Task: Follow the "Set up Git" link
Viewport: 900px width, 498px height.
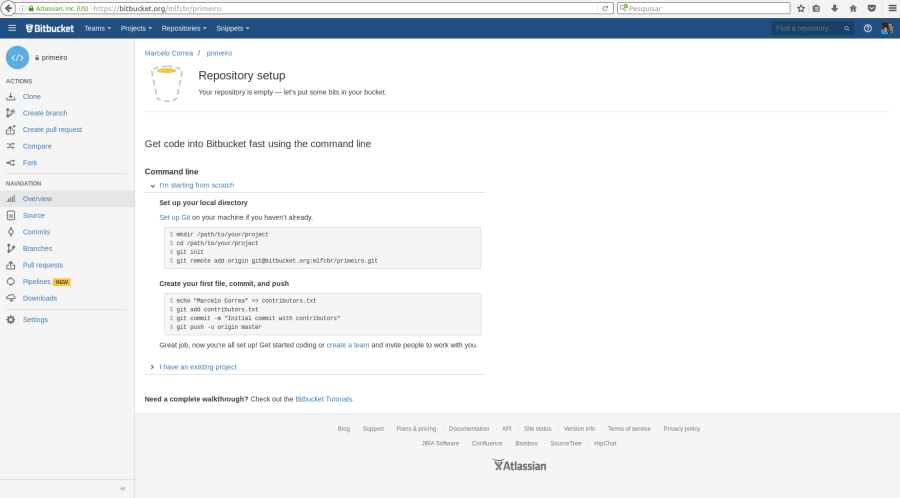Action: (174, 217)
